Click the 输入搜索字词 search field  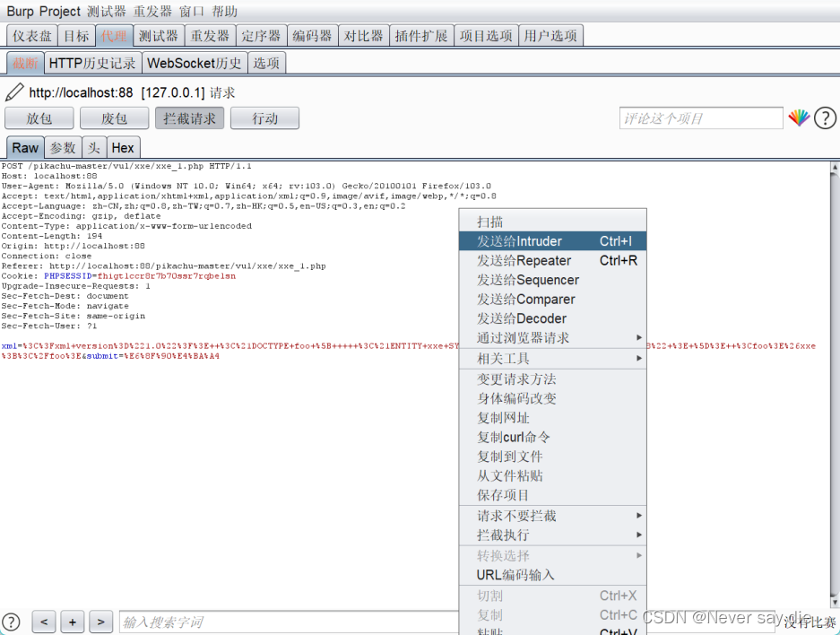click(290, 622)
